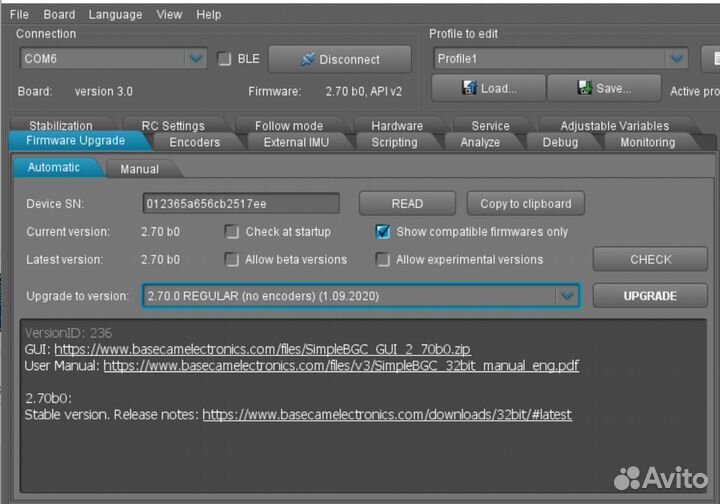Uncheck Show compatible firmwares only
Screen dimensions: 720x504
coord(382,232)
